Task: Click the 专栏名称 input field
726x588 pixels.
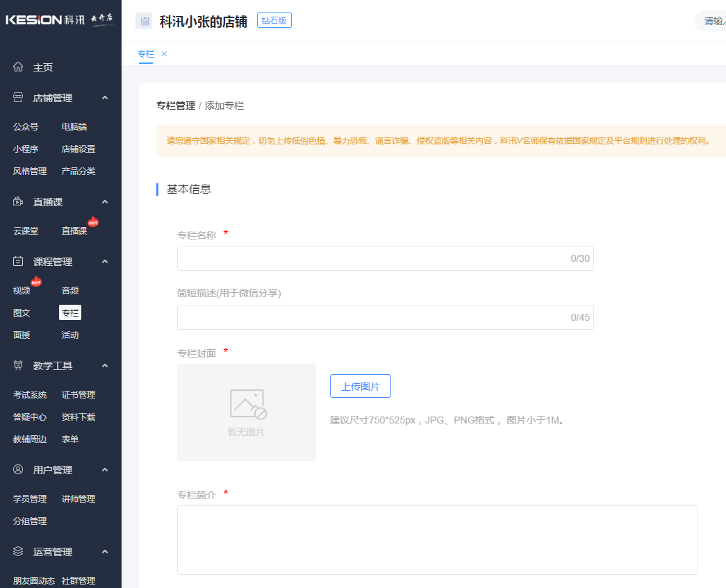Action: coord(386,258)
